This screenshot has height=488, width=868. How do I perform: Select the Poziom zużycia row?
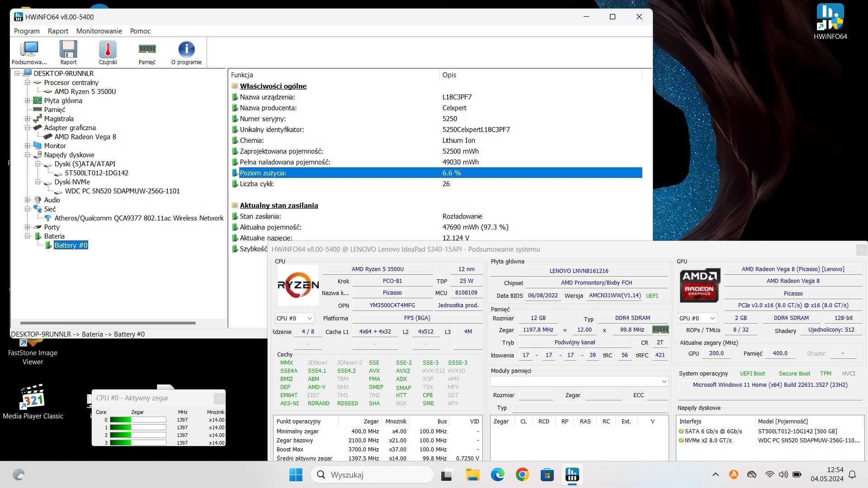coord(437,173)
